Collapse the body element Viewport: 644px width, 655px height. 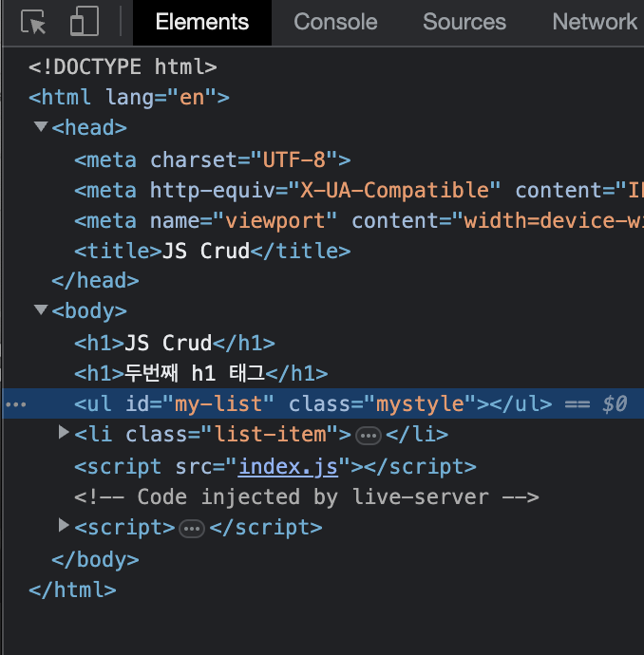coord(41,310)
